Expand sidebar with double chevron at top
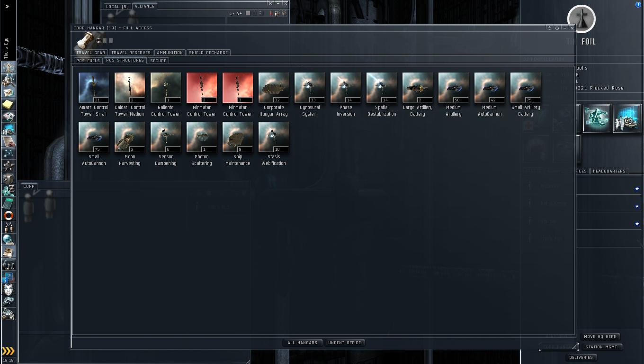644x364 pixels. pyautogui.click(x=7, y=6)
